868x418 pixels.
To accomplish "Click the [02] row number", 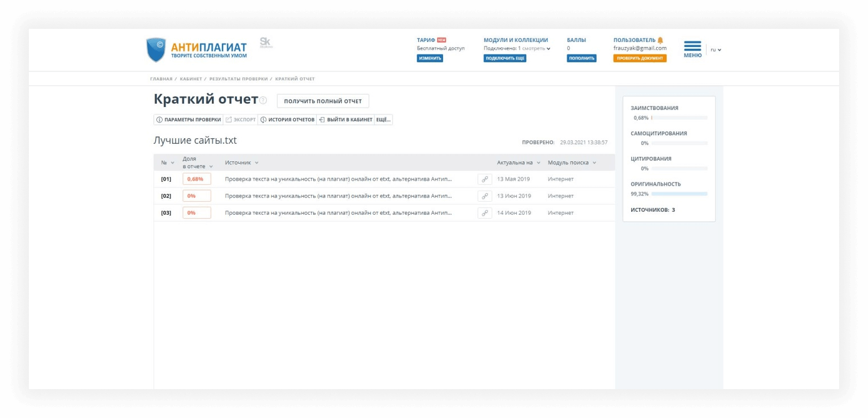I will pos(166,196).
